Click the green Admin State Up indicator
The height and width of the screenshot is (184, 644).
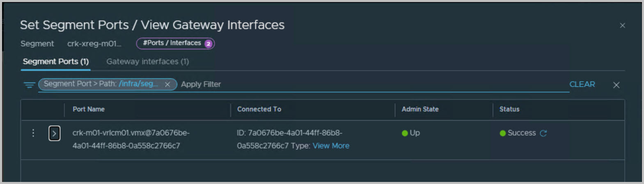coord(405,133)
